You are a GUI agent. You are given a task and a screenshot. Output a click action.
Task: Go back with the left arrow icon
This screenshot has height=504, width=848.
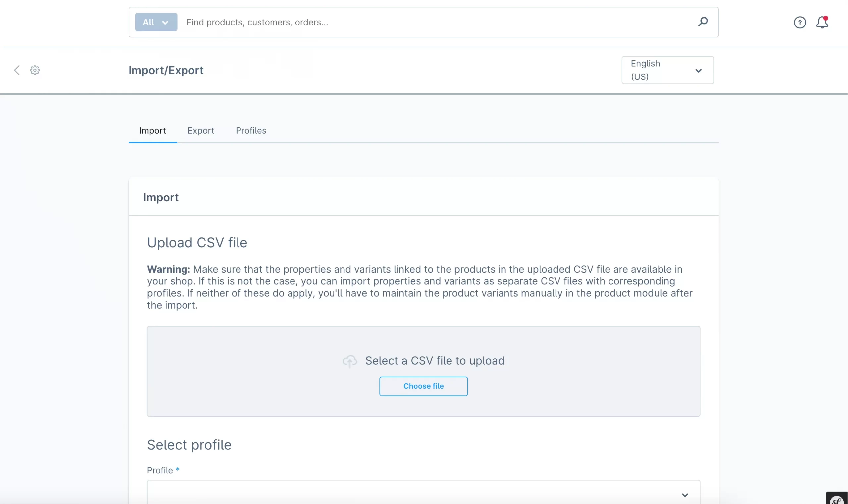pyautogui.click(x=17, y=70)
